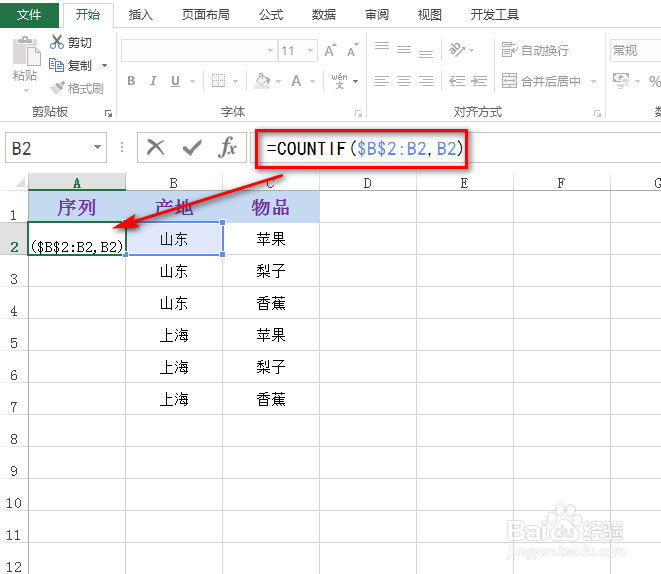
Task: Click the Copy icon
Action: [x=56, y=65]
